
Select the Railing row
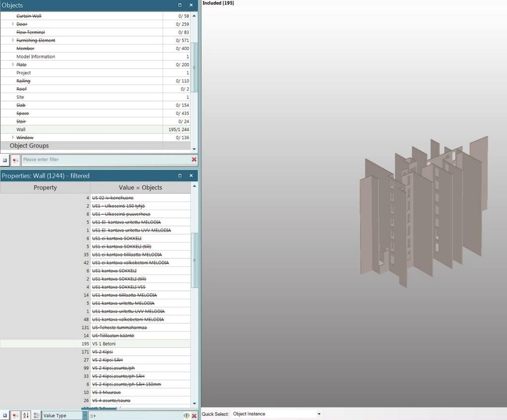96,81
